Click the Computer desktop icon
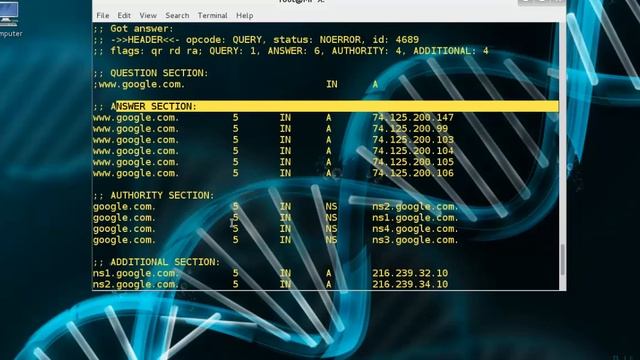Image resolution: width=640 pixels, height=360 pixels. tap(9, 18)
